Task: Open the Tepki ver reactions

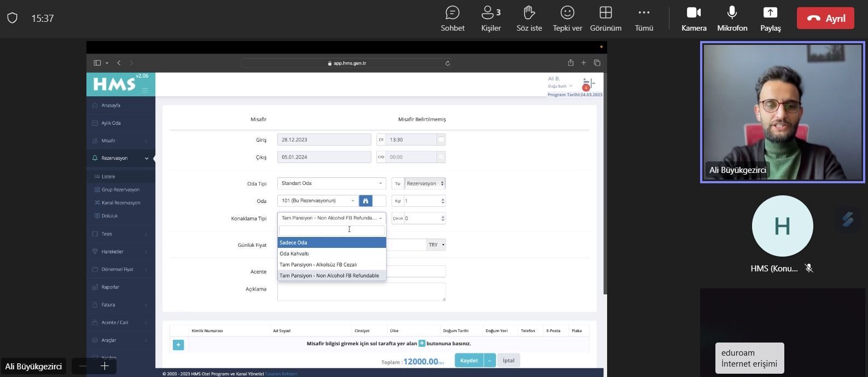Action: (x=567, y=19)
